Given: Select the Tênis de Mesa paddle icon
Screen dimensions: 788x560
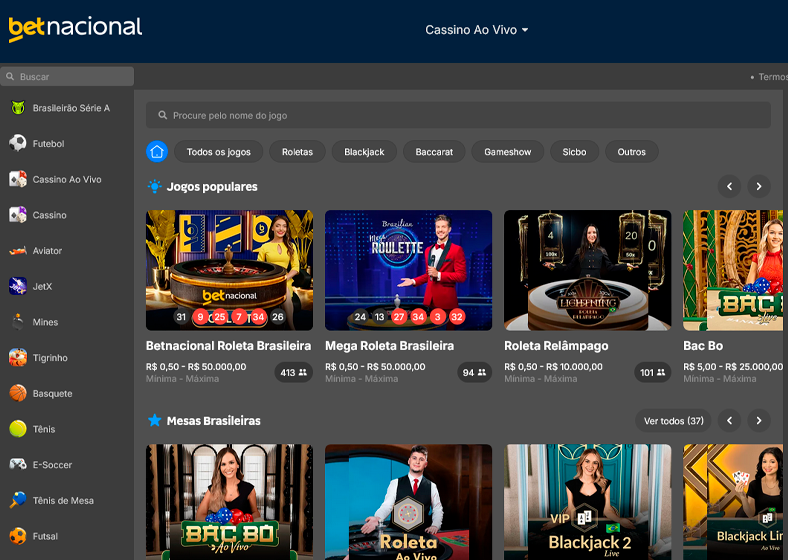Looking at the screenshot, I should click(x=18, y=500).
